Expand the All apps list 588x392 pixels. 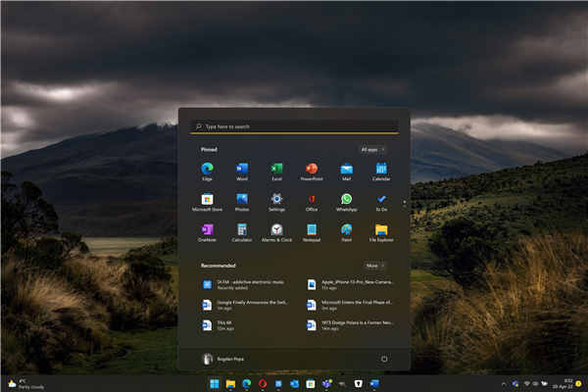372,149
